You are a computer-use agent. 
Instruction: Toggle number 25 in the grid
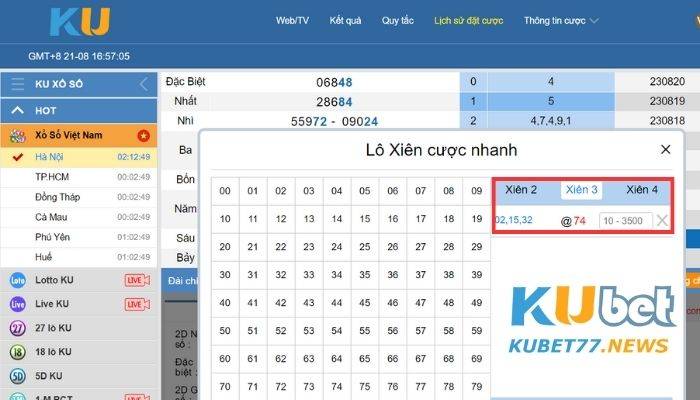tap(365, 247)
